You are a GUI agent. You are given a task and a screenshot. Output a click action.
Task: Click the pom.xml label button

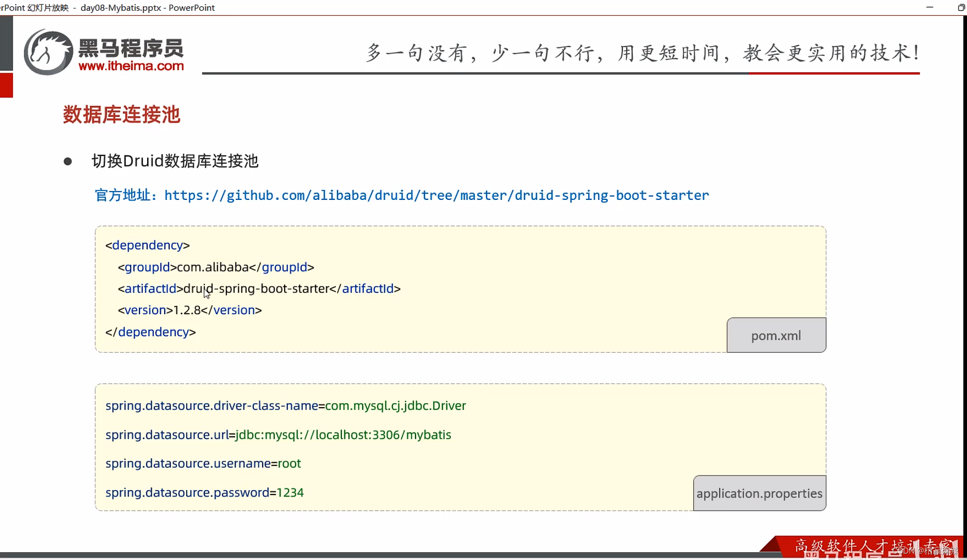(x=776, y=335)
